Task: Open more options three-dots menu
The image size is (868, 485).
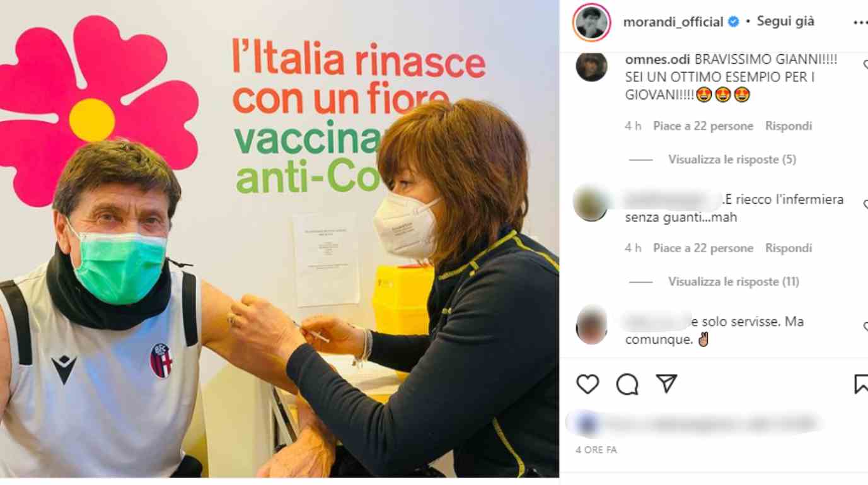Action: pyautogui.click(x=860, y=22)
